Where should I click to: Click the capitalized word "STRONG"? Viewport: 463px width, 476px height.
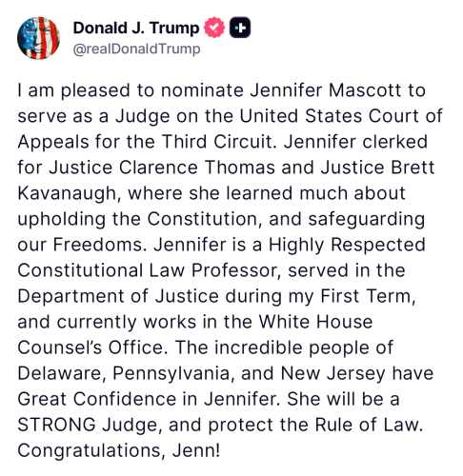point(56,425)
